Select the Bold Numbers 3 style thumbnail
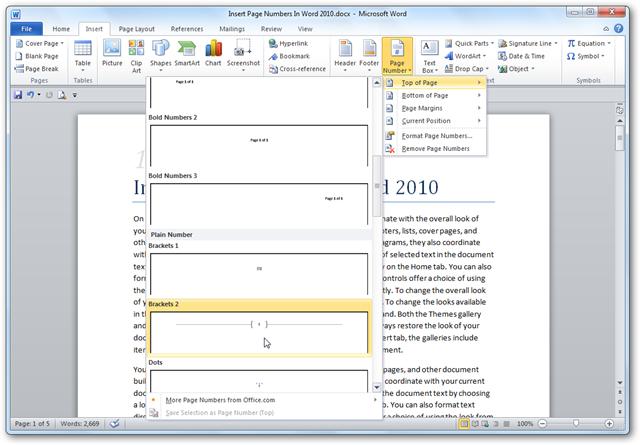The height and width of the screenshot is (445, 640). coord(259,204)
